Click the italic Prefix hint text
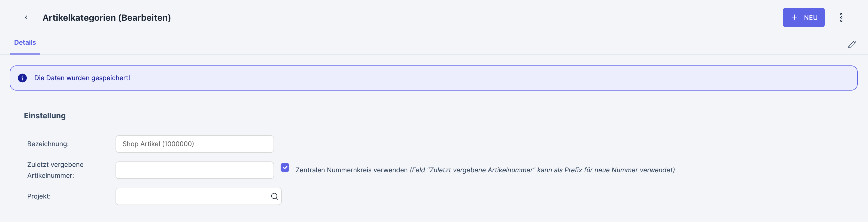The height and width of the screenshot is (222, 868). point(542,170)
